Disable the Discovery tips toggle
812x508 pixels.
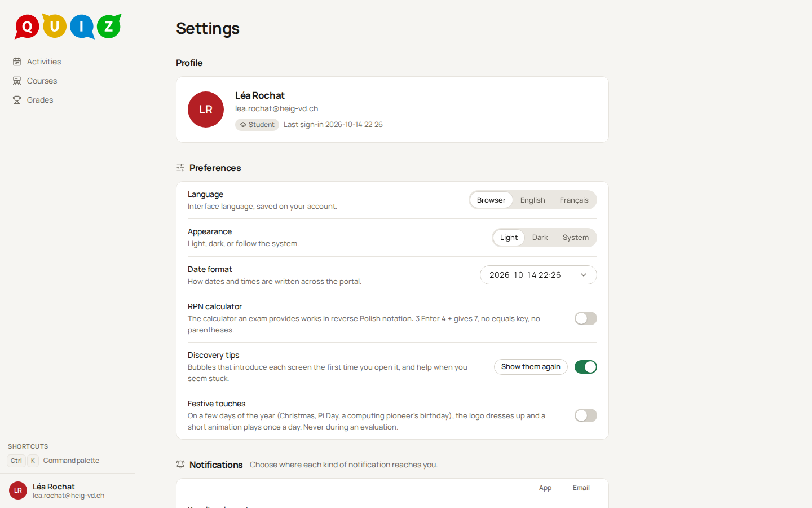[586, 367]
